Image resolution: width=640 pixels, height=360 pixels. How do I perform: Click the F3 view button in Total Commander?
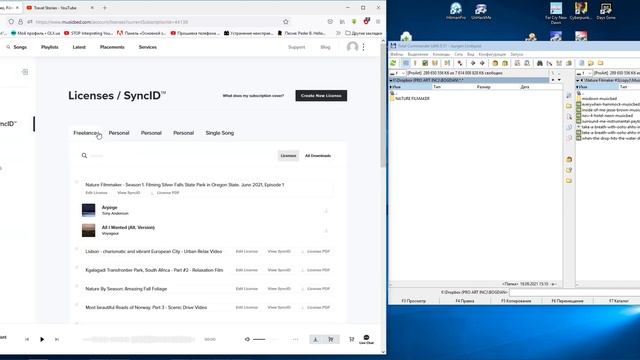tap(413, 301)
